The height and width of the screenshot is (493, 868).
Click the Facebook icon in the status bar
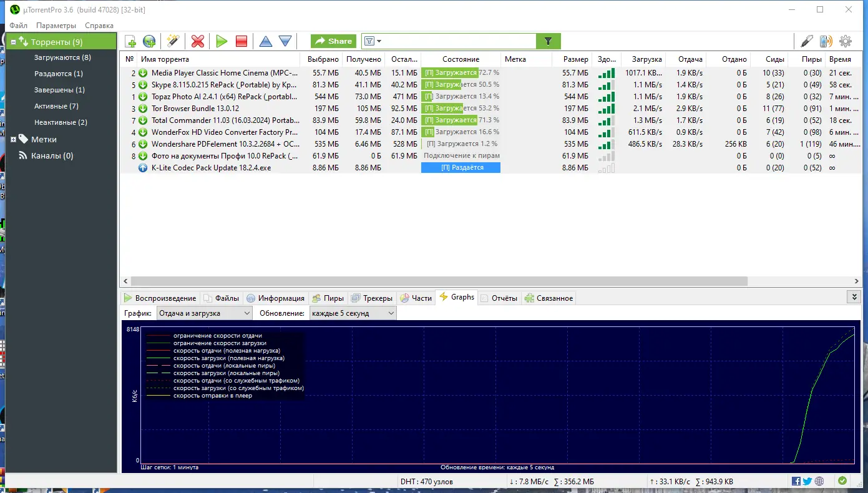click(796, 481)
